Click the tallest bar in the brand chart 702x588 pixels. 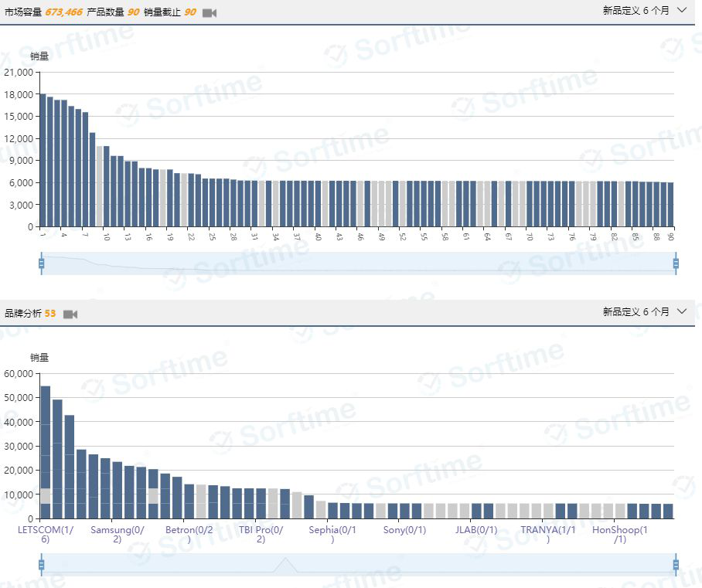point(45,448)
